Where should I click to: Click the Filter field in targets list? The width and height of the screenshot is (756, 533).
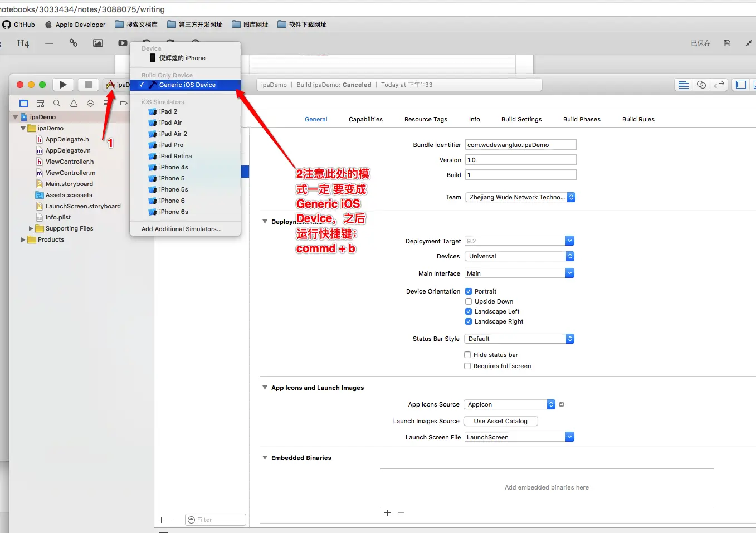coord(216,520)
